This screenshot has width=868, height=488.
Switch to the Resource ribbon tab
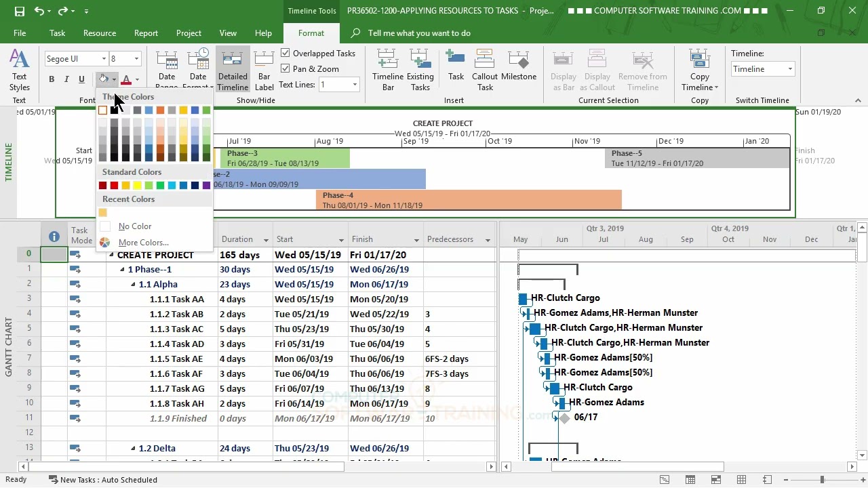click(100, 33)
